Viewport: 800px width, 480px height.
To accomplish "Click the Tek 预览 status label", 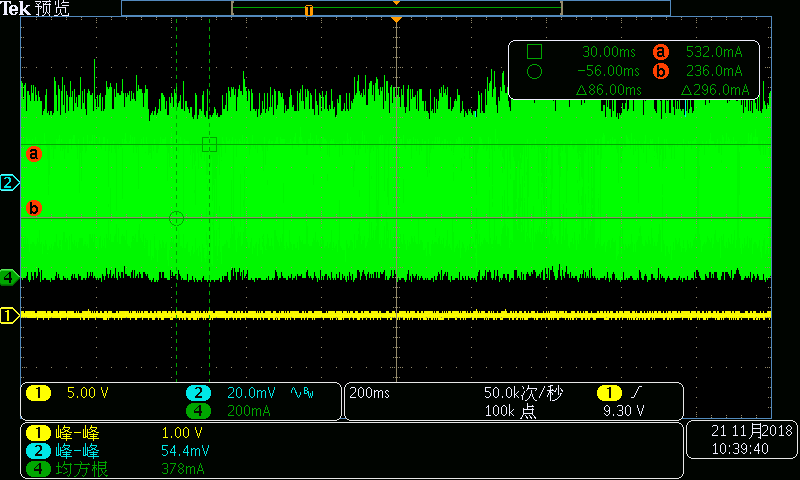I will (x=35, y=8).
